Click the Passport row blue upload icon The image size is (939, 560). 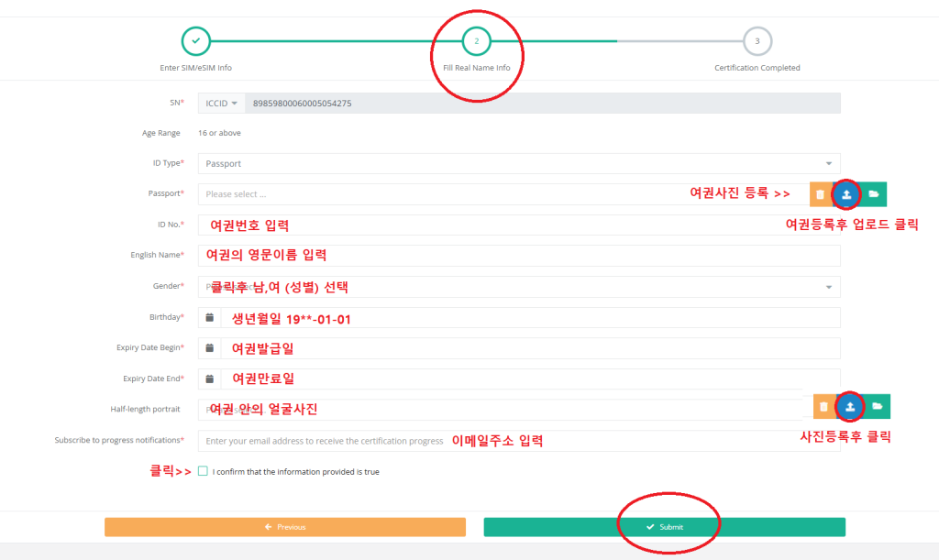coord(846,194)
